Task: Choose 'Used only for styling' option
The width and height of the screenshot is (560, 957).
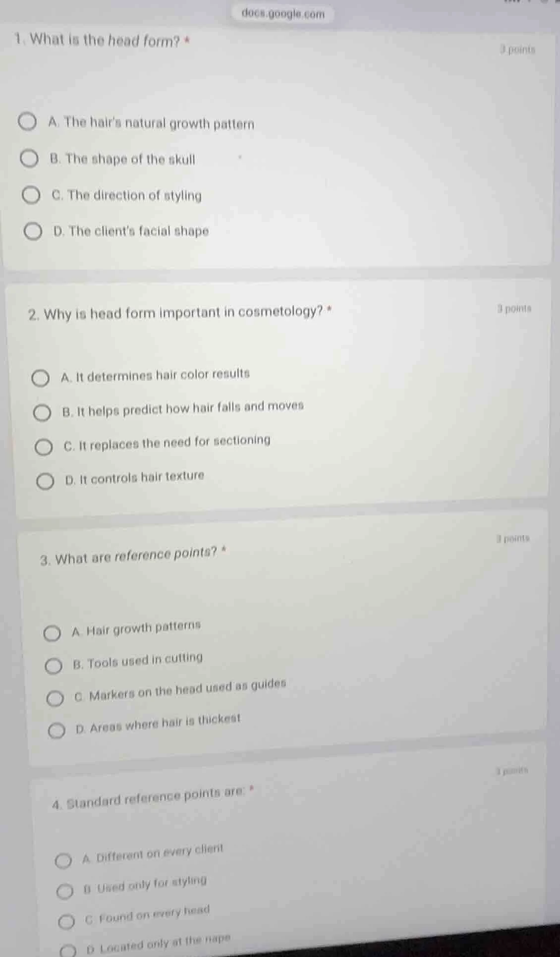Action: [x=64, y=892]
